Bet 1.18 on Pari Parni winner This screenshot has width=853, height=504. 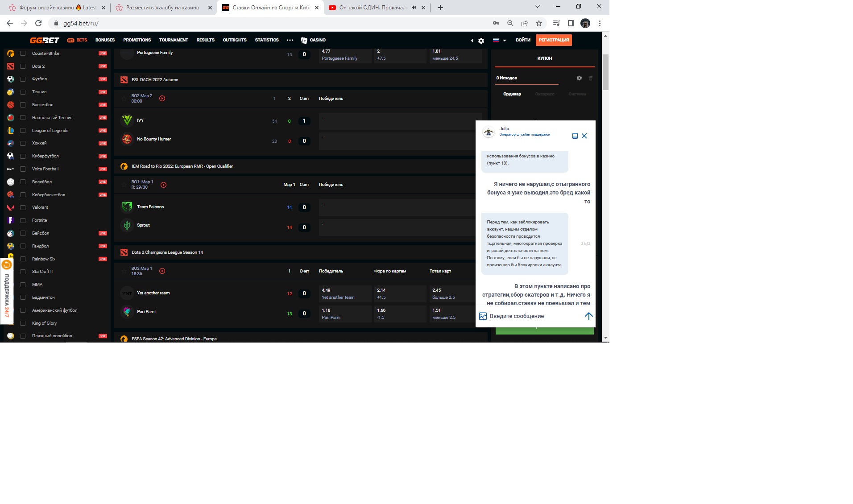345,314
